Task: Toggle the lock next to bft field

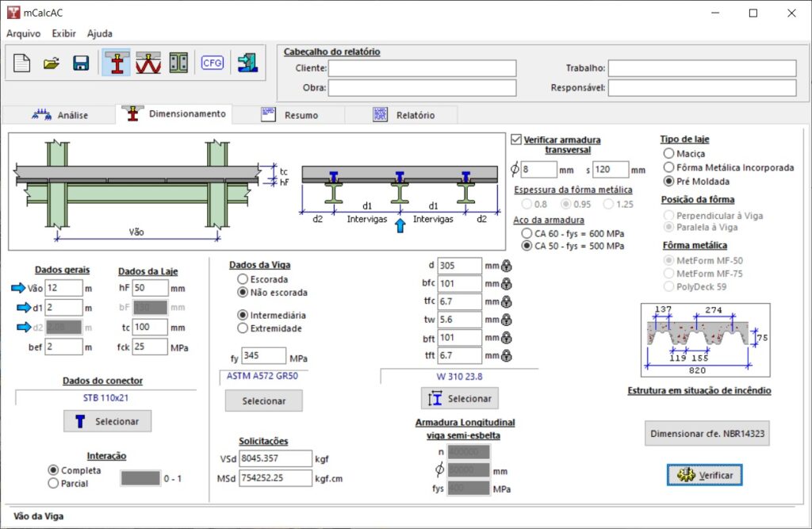Action: 507,338
